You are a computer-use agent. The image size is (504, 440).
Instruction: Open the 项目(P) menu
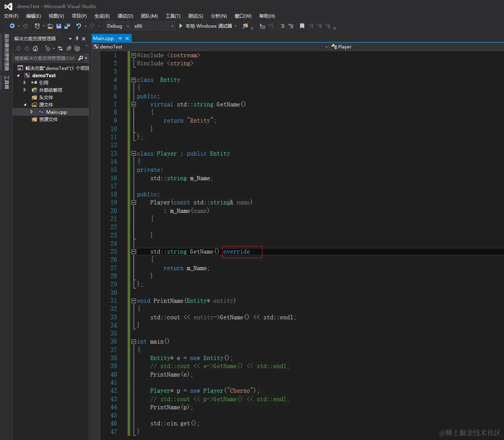pyautogui.click(x=79, y=16)
